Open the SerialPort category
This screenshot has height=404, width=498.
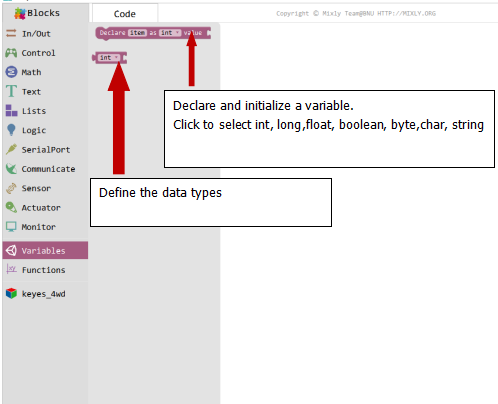[x=45, y=150]
